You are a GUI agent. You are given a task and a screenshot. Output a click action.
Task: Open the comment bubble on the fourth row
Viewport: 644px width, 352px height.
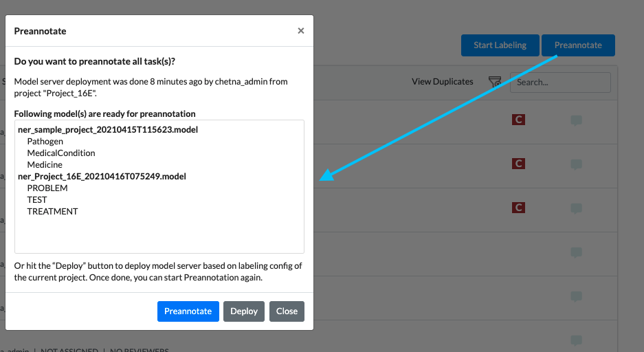click(576, 252)
